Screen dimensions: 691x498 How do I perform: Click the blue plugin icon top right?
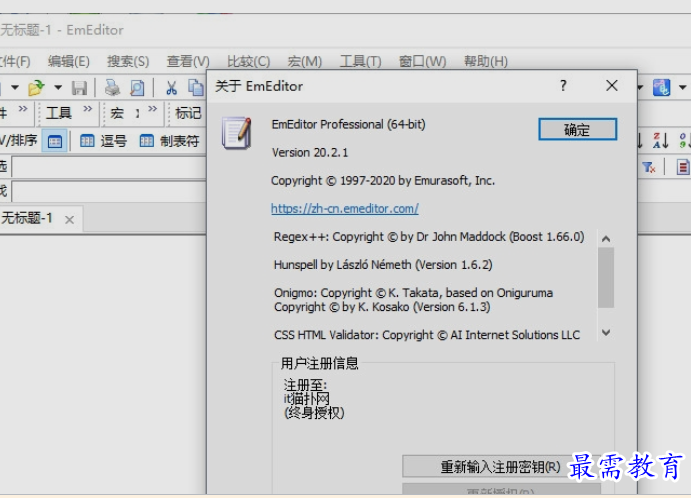tap(661, 87)
